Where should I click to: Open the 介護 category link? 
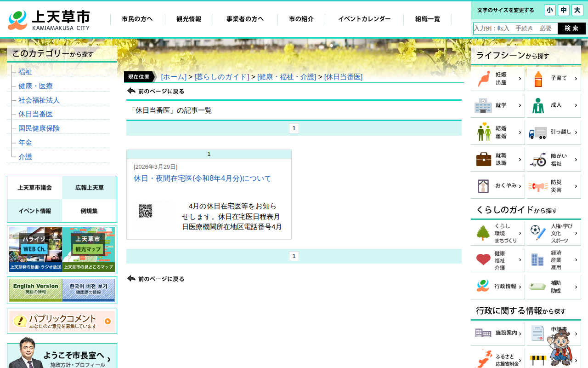[x=25, y=157]
